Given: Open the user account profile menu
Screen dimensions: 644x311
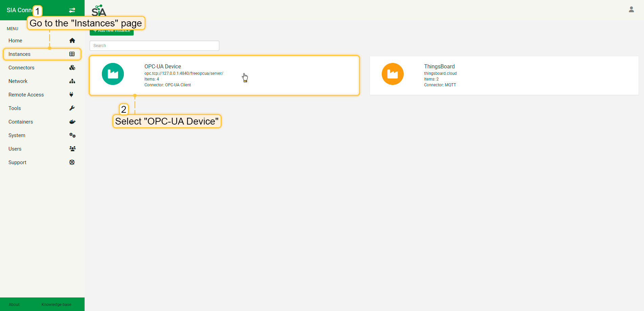Looking at the screenshot, I should tap(631, 9).
